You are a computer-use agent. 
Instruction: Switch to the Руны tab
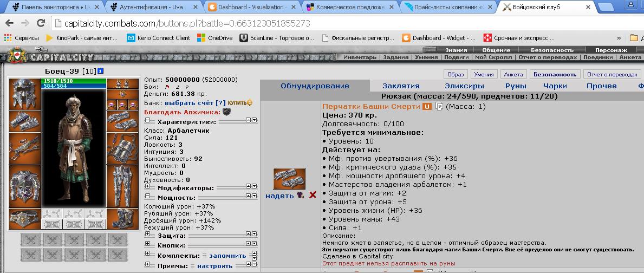516,86
